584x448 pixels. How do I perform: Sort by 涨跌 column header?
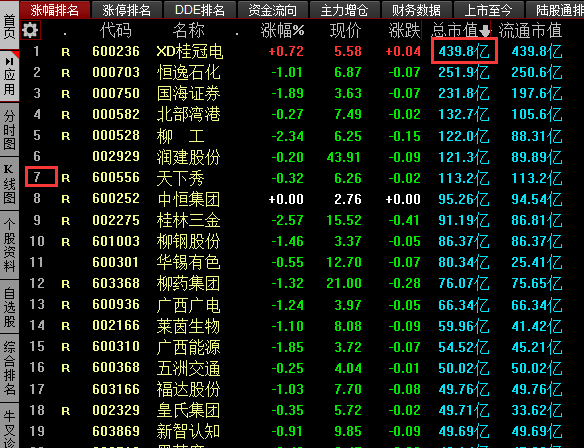(x=404, y=30)
